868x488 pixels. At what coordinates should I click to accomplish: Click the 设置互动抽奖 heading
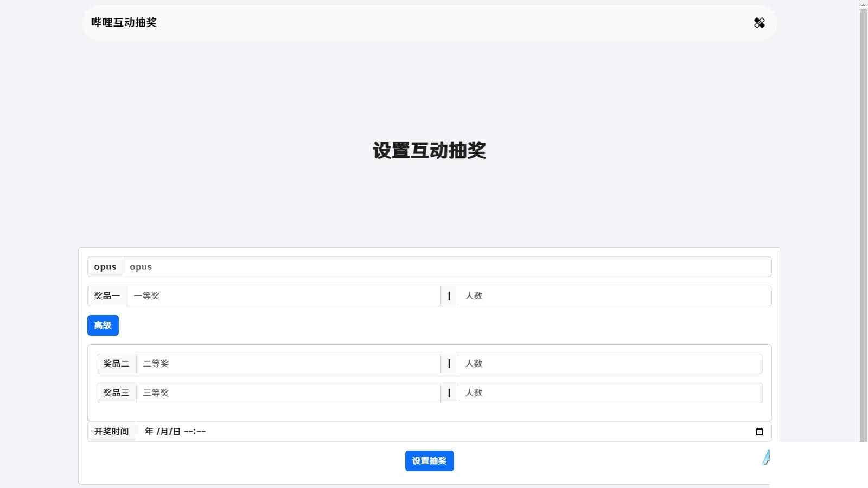tap(429, 150)
